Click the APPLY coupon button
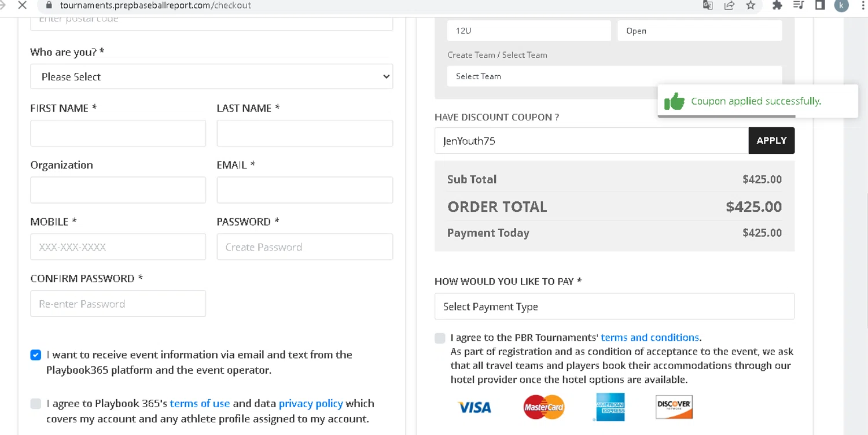Viewport: 868px width, 435px height. pos(771,141)
